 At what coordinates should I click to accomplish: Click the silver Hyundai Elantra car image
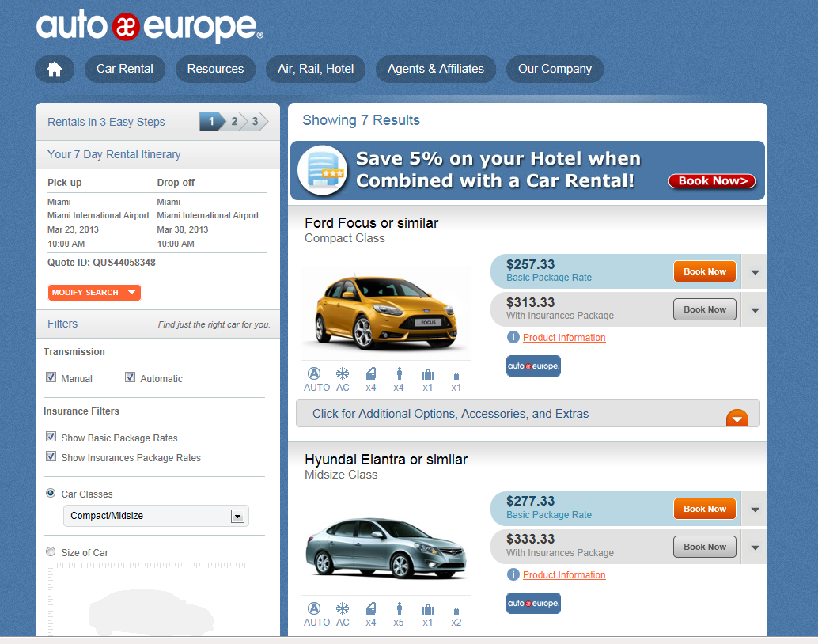(x=385, y=548)
